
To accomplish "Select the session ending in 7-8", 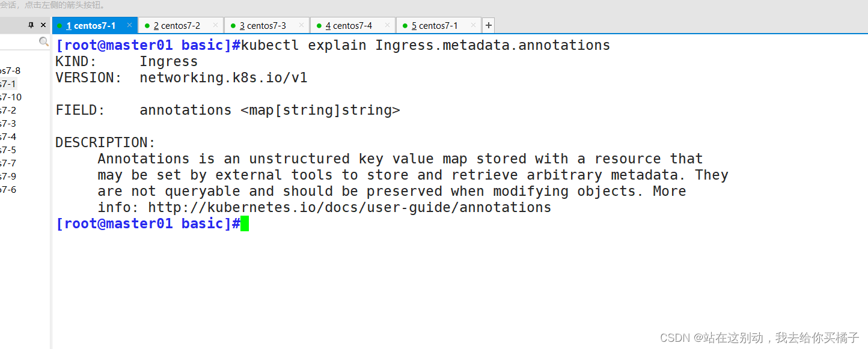I will 10,71.
